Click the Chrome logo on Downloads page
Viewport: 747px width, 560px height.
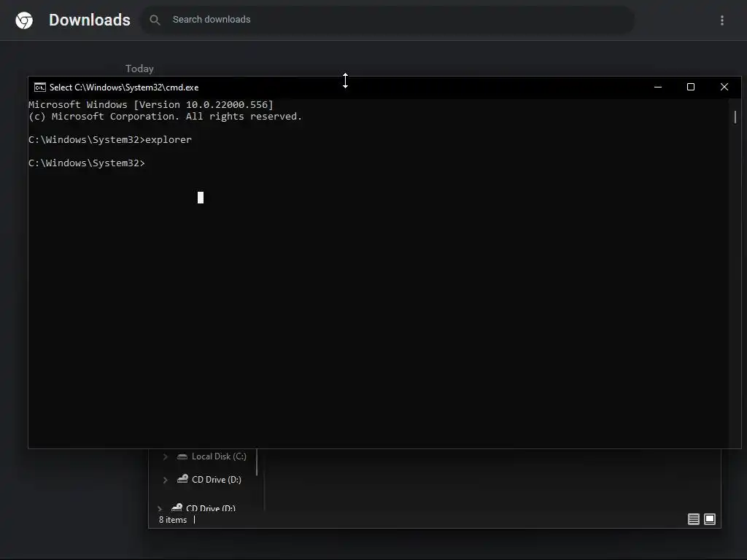24,20
